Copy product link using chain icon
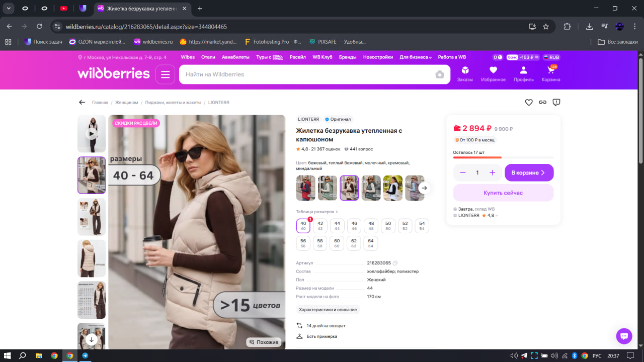Viewport: 644px width, 362px height. [x=542, y=102]
